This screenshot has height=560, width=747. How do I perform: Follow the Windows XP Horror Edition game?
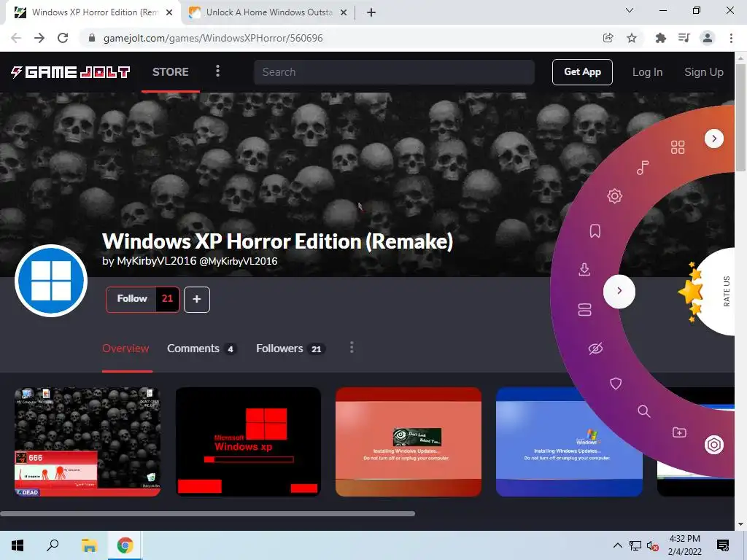(x=131, y=299)
